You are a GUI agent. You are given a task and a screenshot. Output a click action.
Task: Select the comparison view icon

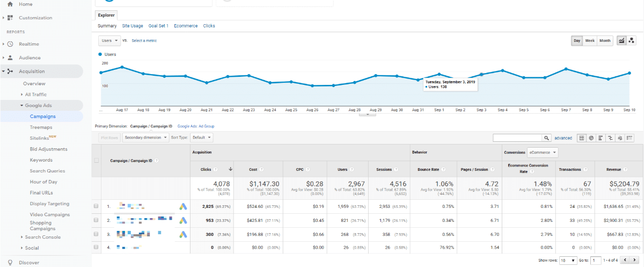tap(610, 138)
